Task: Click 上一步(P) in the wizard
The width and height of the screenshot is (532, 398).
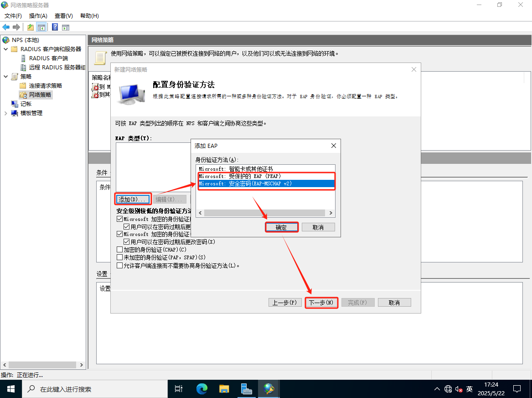Action: (284, 303)
